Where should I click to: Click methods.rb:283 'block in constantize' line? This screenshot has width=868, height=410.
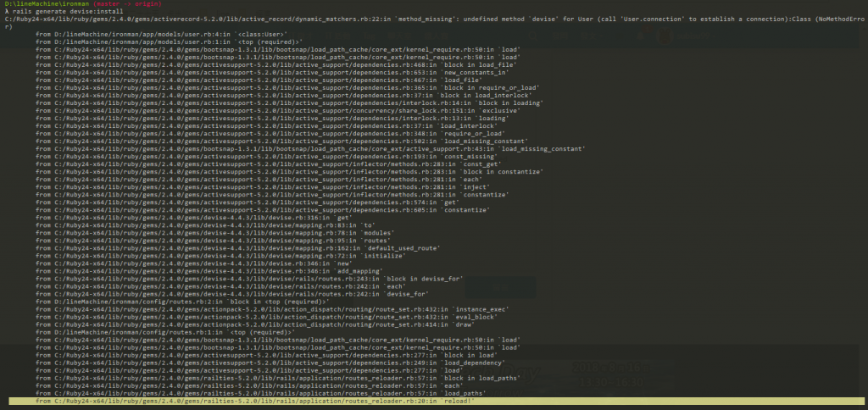(x=289, y=172)
